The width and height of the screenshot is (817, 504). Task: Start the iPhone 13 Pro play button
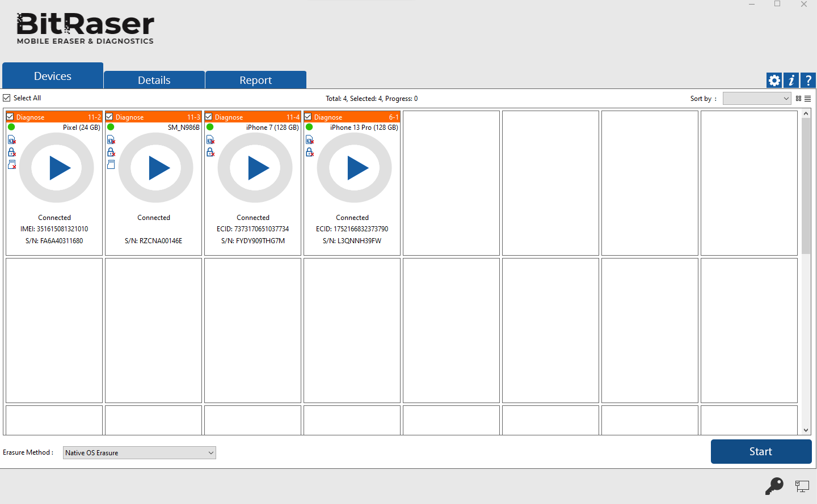click(356, 168)
